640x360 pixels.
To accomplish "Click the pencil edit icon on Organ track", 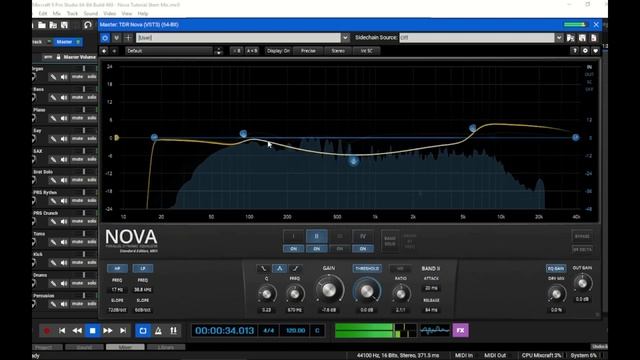I will click(x=53, y=77).
